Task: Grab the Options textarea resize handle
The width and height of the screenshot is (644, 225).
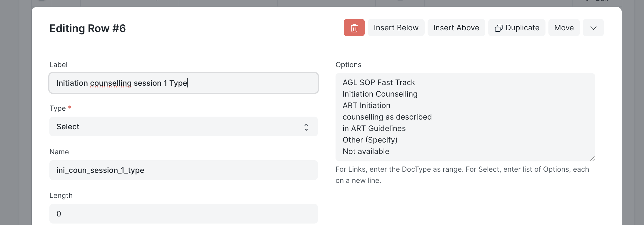Action: tap(592, 159)
